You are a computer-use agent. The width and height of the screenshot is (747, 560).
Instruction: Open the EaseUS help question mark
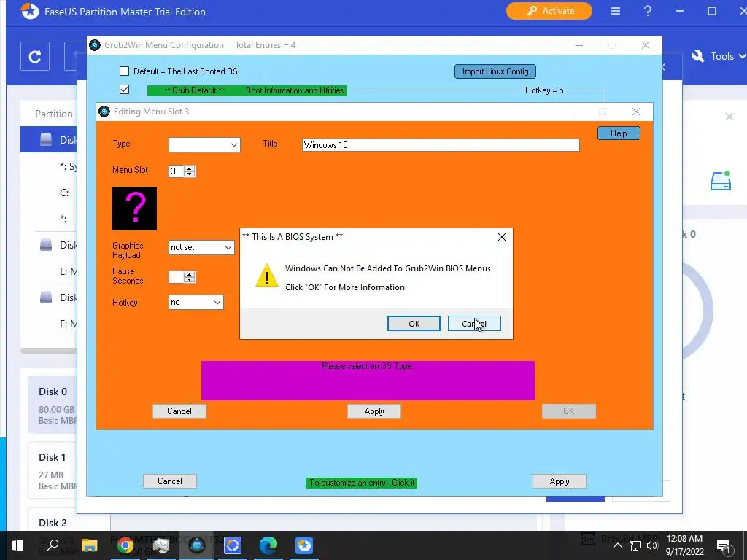tap(648, 11)
